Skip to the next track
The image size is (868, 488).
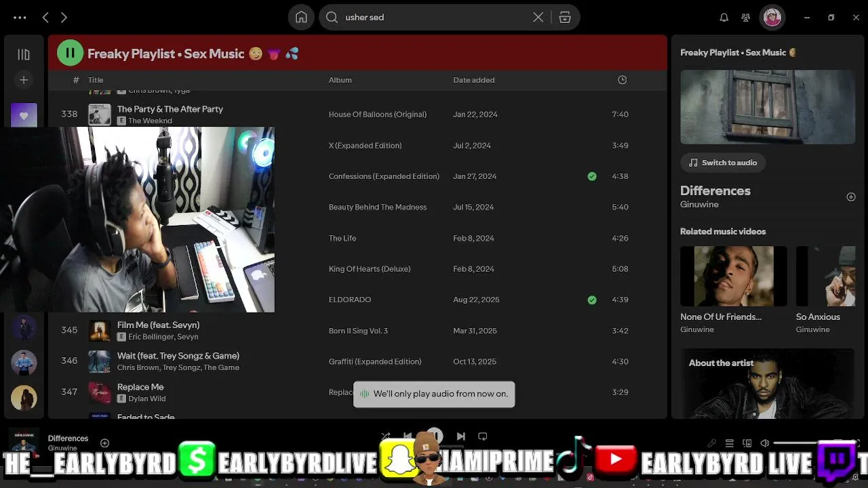click(x=461, y=436)
